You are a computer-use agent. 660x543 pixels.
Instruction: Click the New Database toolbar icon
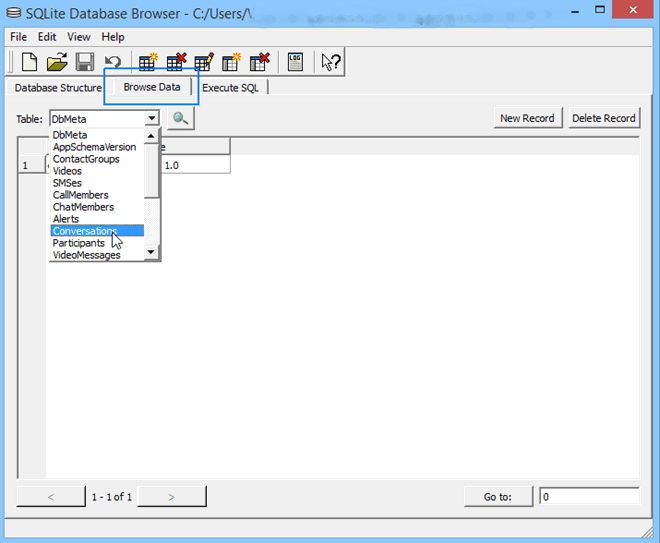click(29, 62)
